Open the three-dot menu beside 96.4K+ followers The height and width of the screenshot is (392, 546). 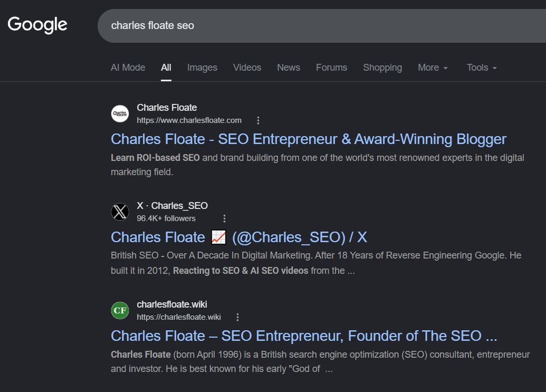[x=224, y=218]
